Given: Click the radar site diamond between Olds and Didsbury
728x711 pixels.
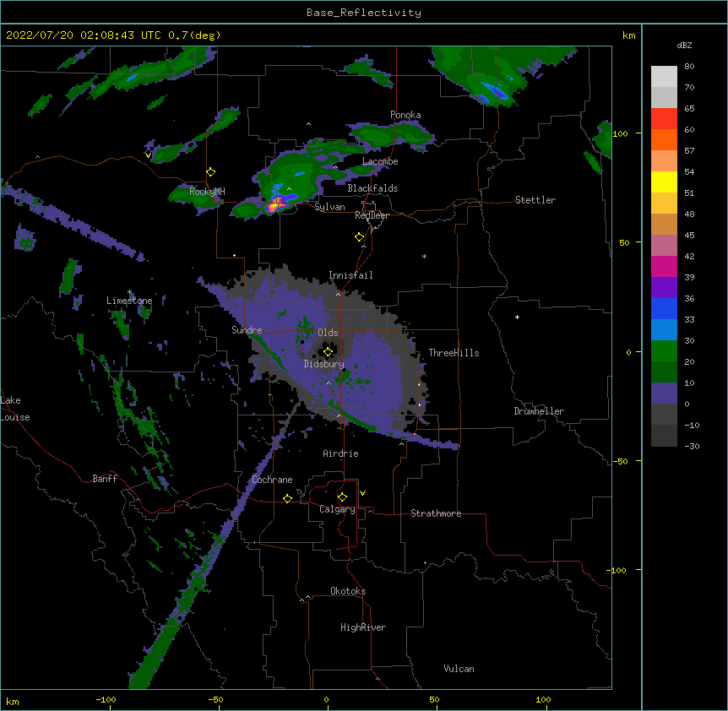Looking at the screenshot, I should (328, 352).
